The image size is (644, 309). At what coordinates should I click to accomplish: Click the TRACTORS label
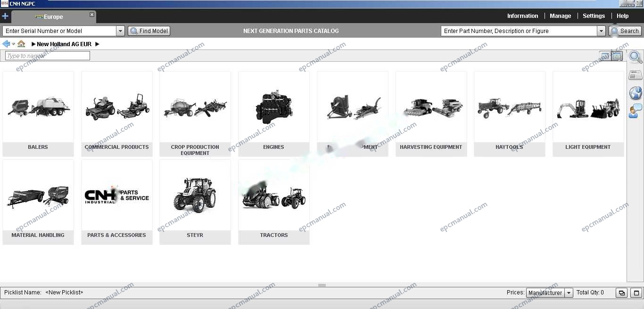274,235
